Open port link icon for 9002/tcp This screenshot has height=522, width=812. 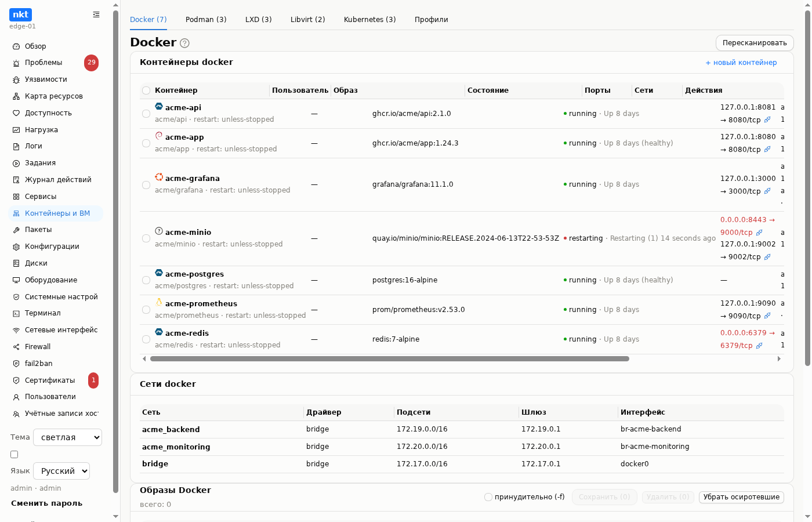pos(767,257)
